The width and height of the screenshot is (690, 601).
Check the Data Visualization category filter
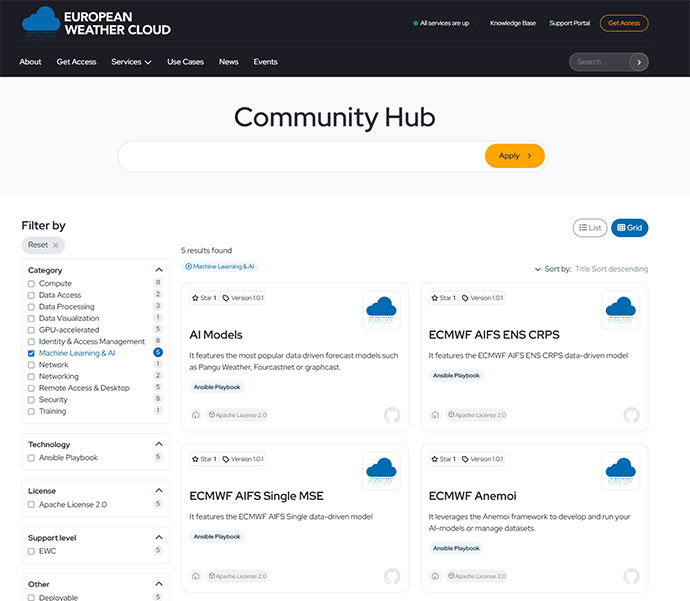[31, 319]
